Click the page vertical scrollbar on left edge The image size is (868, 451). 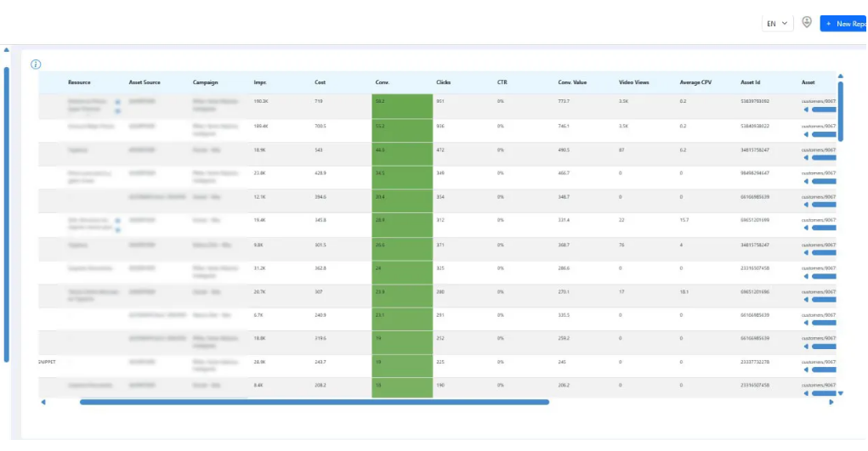(x=7, y=215)
